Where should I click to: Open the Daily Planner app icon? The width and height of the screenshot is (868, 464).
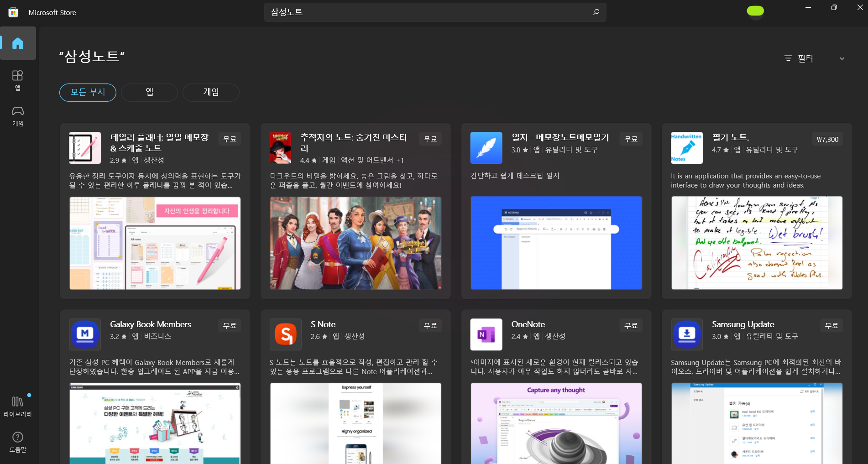(x=85, y=148)
